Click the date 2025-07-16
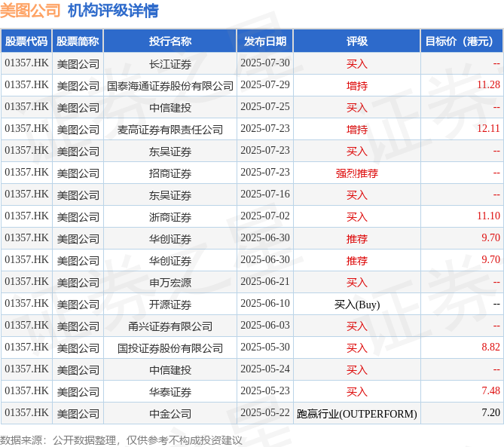 point(265,194)
